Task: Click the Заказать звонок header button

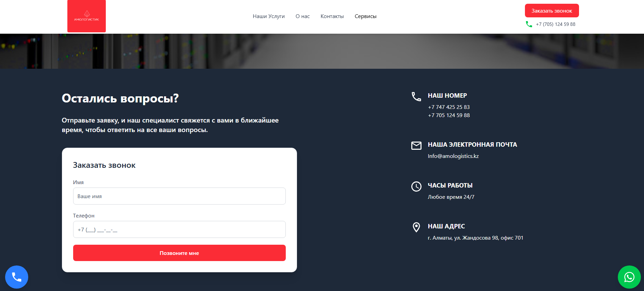Action: point(552,11)
